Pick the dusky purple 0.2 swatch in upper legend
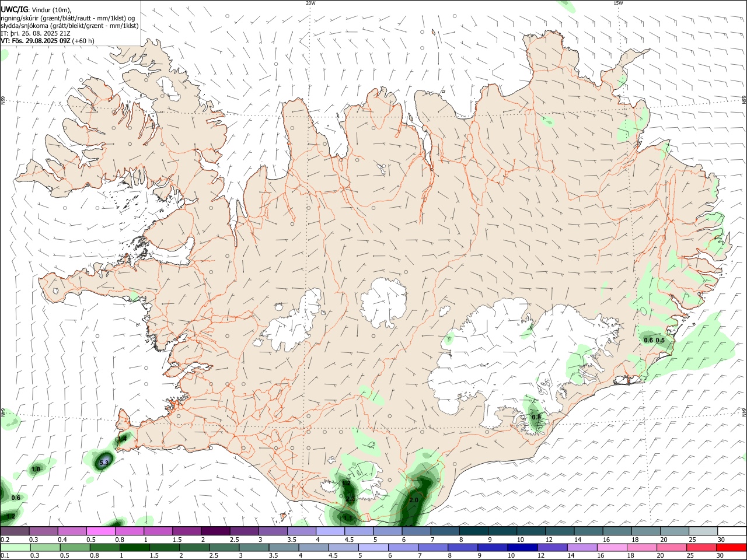This screenshot has height=560, width=747. tap(15, 531)
